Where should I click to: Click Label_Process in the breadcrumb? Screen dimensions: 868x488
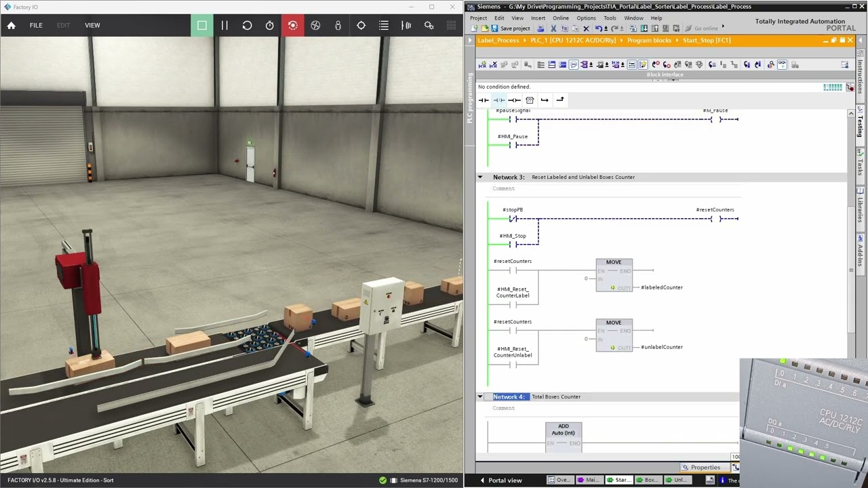pos(498,41)
